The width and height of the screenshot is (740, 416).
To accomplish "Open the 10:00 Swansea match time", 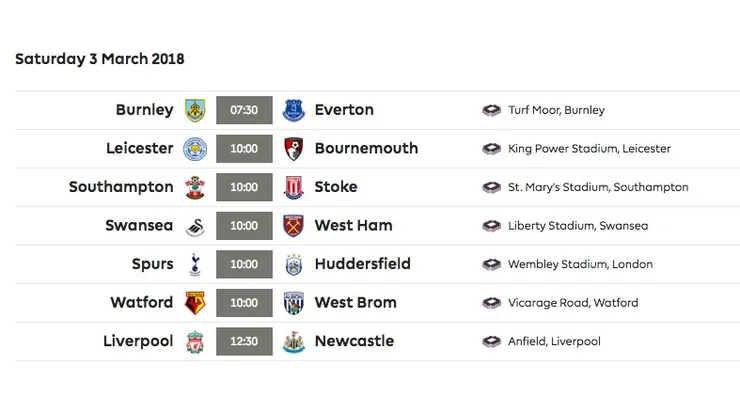I will point(244,226).
